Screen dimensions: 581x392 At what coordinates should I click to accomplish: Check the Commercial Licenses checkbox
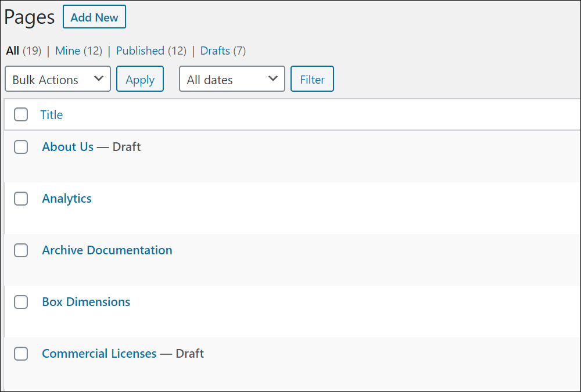tap(21, 354)
